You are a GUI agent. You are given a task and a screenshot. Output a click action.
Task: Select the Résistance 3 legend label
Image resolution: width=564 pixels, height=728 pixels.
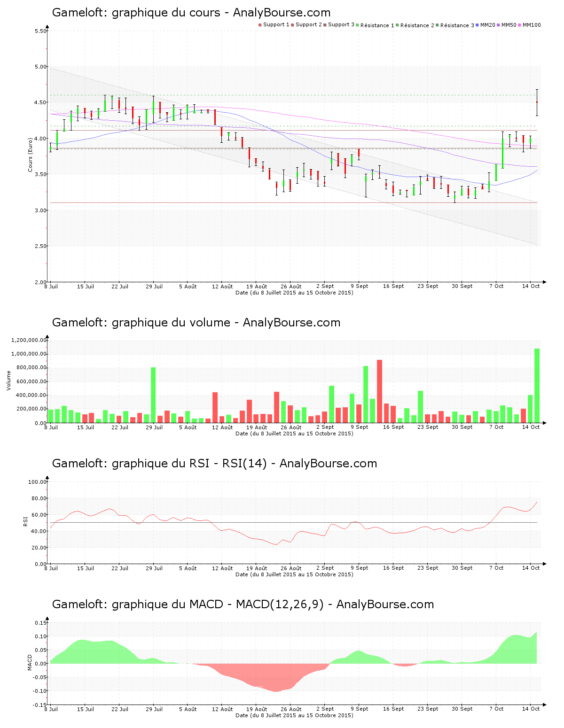click(457, 25)
